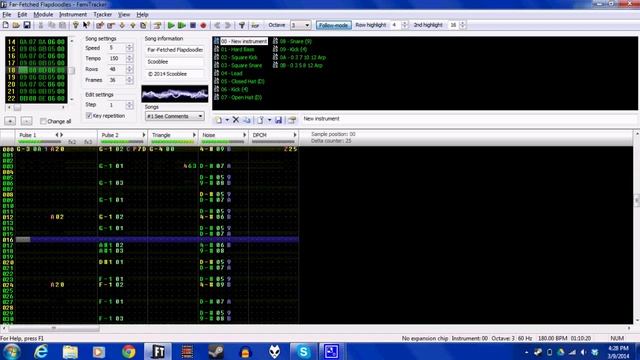The height and width of the screenshot is (360, 640).
Task: Add a new instrument icon
Action: click(x=219, y=120)
